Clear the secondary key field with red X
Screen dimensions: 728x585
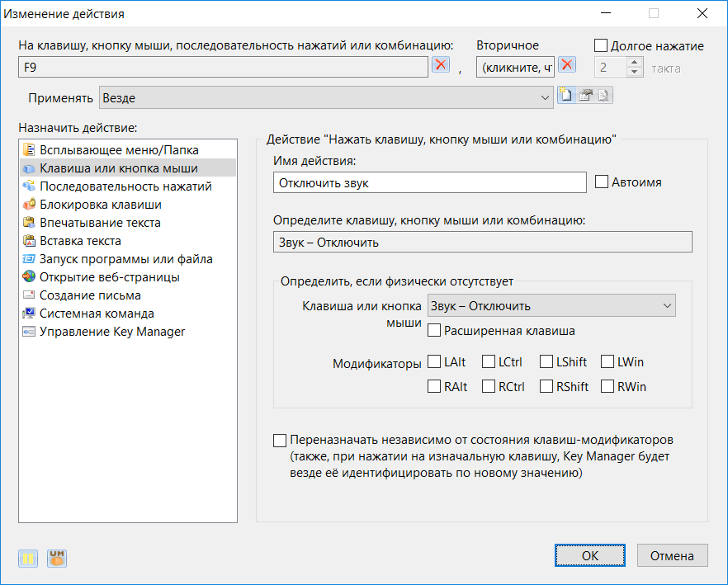tap(567, 66)
